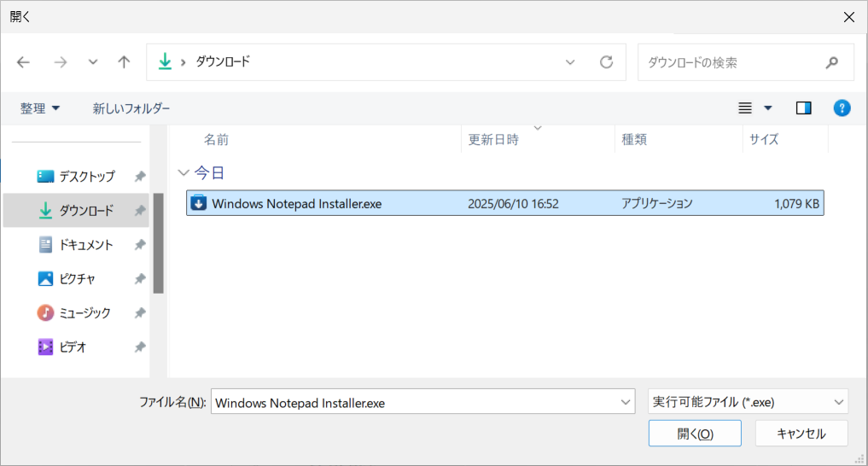Click the sidebar vertical scrollbar thumb
This screenshot has height=466, width=868.
pos(158,243)
